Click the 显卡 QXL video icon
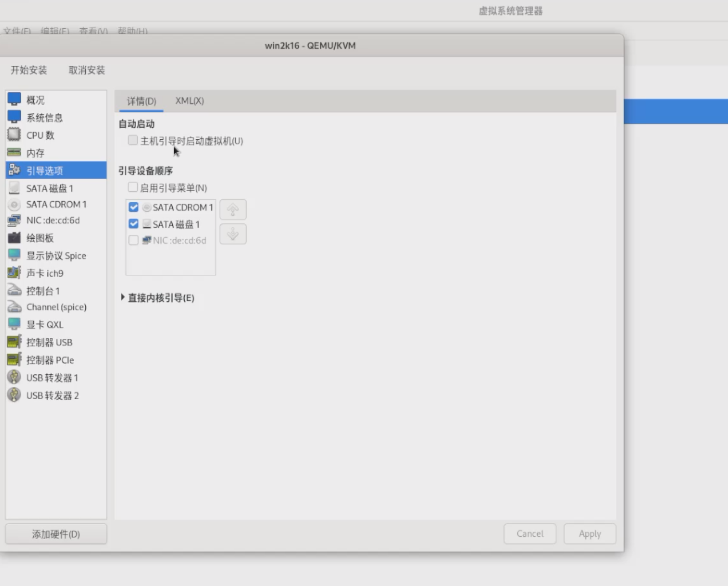Viewport: 728px width, 586px height. (x=14, y=324)
